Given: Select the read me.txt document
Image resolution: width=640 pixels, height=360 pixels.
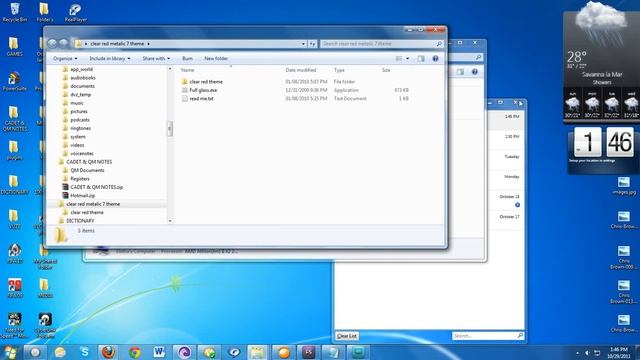Looking at the screenshot, I should 201,99.
